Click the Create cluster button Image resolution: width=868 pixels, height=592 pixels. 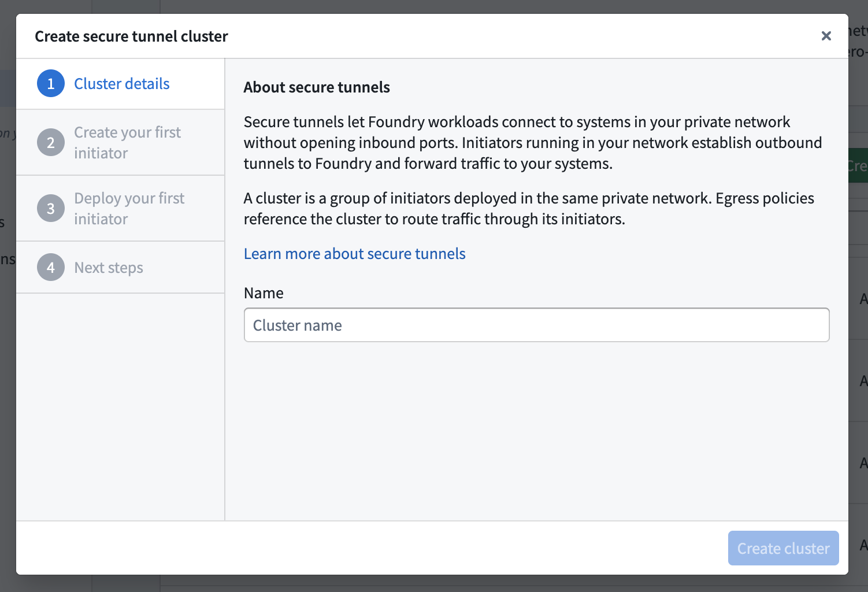pyautogui.click(x=784, y=548)
